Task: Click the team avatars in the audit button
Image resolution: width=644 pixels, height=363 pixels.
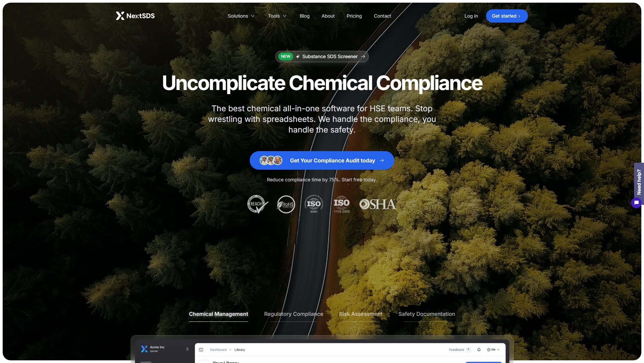Action: 271,160
